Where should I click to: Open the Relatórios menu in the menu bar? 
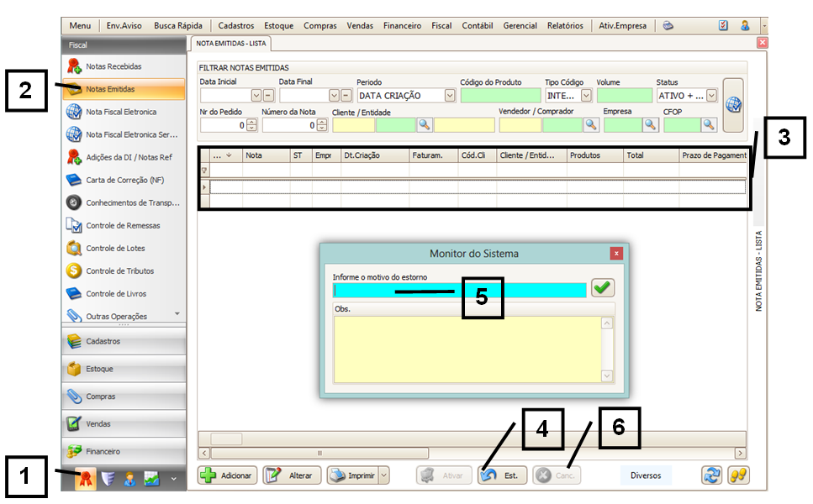pos(565,26)
